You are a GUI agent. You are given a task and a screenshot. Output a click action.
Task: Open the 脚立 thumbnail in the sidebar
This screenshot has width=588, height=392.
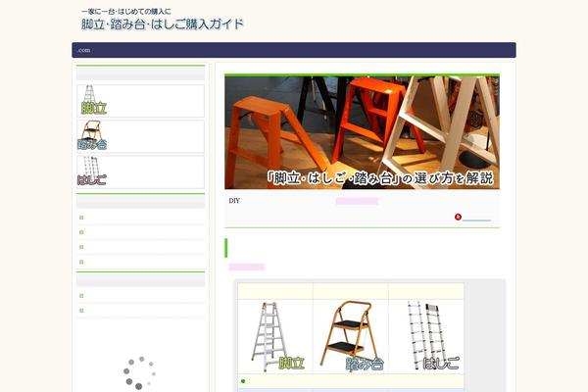click(x=94, y=100)
